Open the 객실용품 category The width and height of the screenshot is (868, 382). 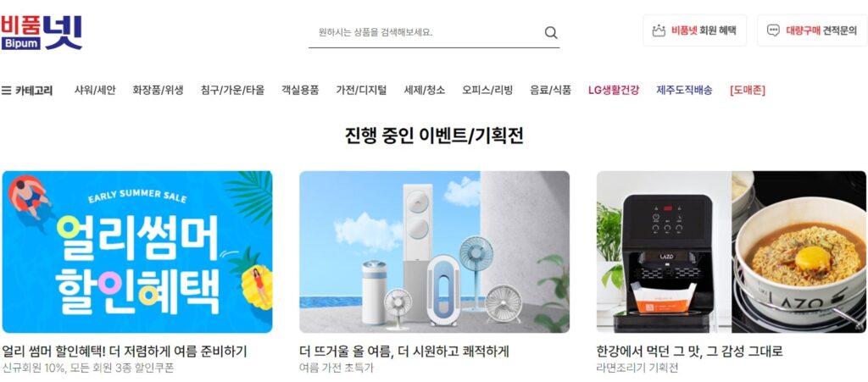pos(300,90)
